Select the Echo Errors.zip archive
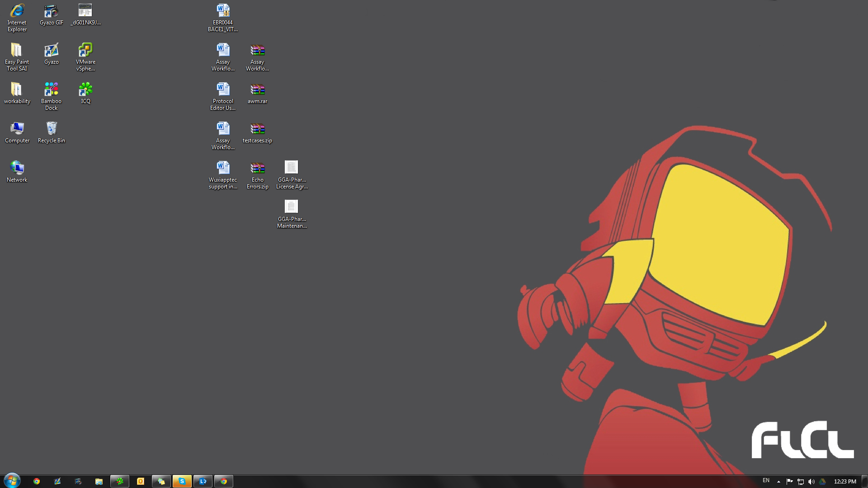This screenshot has height=488, width=868. pyautogui.click(x=257, y=175)
